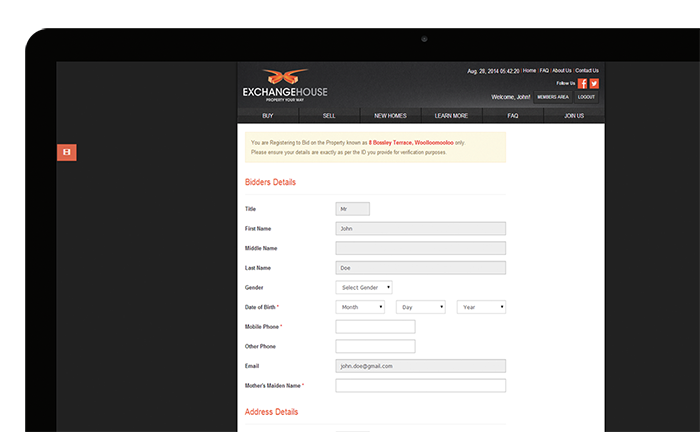The image size is (700, 432).
Task: Click the MEMBERS AREA button
Action: [553, 97]
